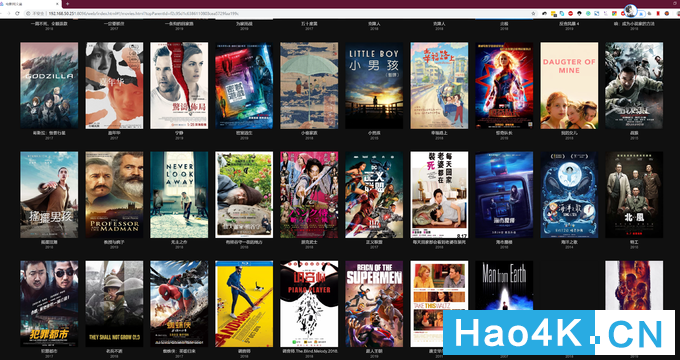Bookmark this page with the star icon
680x360 pixels.
533,13
